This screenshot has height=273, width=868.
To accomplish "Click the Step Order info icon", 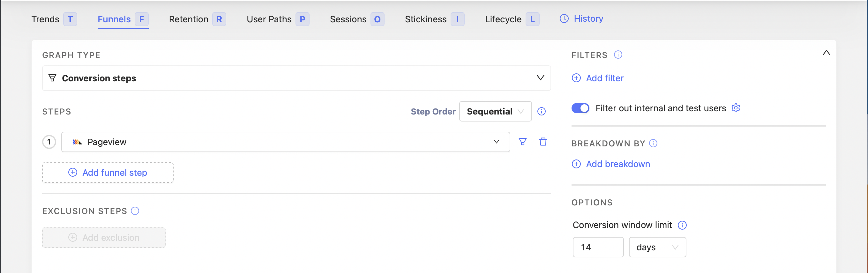I will 542,111.
